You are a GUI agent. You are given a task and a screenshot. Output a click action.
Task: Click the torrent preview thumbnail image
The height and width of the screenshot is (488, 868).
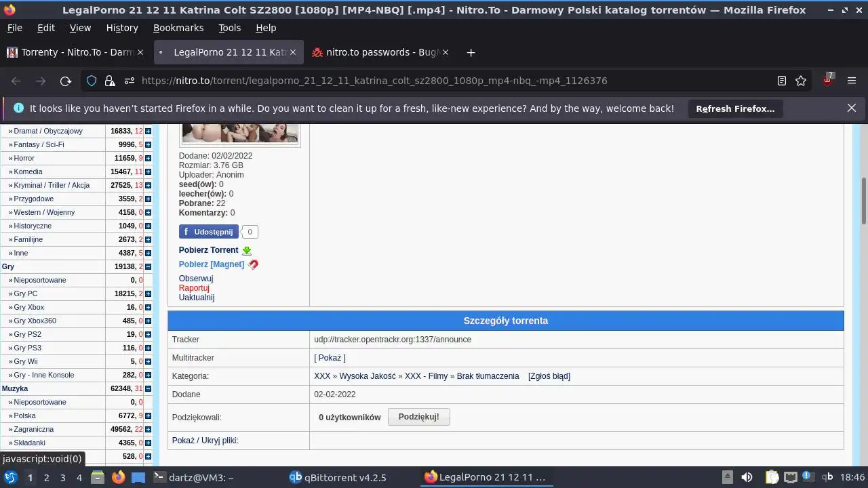tap(240, 134)
